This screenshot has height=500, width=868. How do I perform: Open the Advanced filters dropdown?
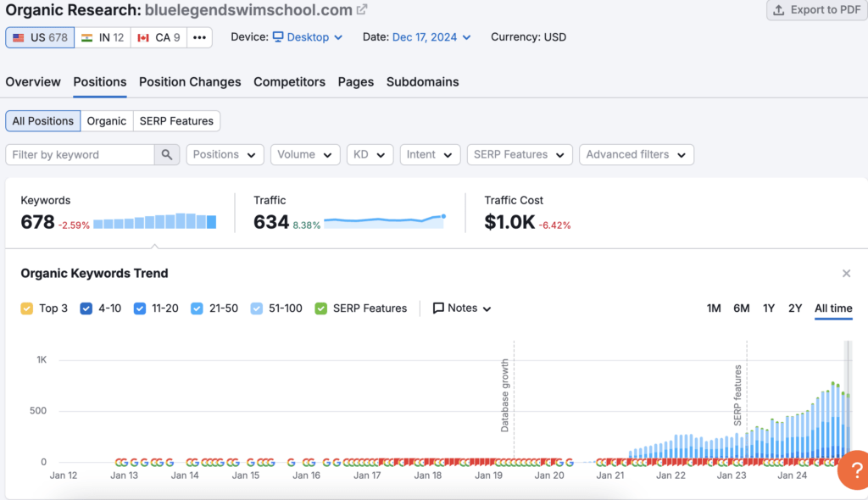(637, 154)
